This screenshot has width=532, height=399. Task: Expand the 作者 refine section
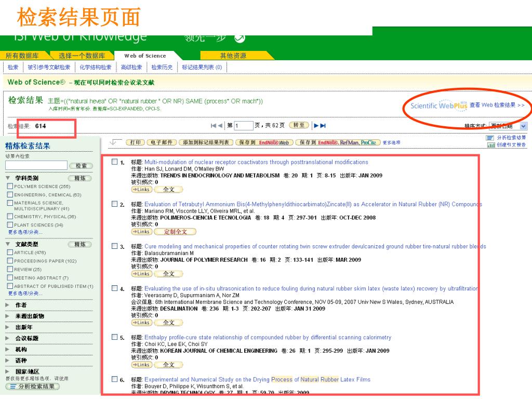tap(8, 305)
